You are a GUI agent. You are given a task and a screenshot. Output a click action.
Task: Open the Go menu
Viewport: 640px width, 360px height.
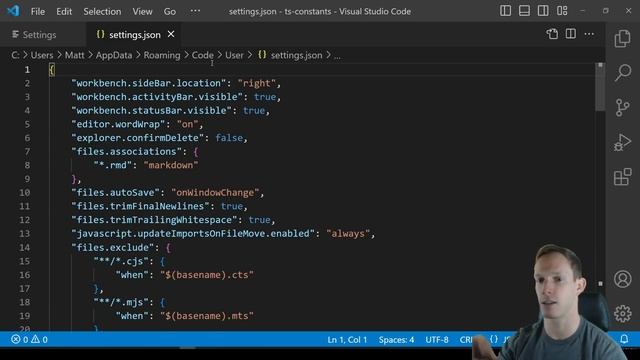(x=170, y=11)
